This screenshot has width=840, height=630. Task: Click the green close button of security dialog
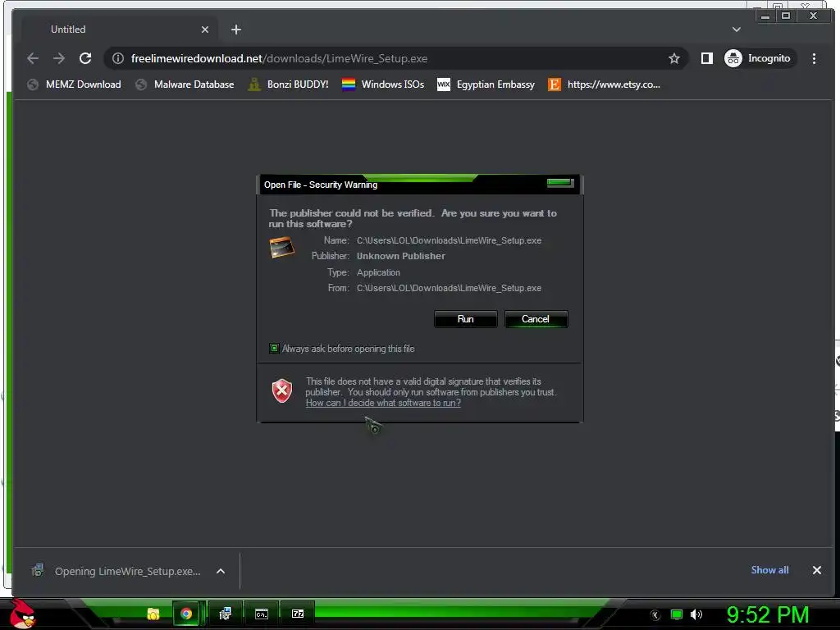pyautogui.click(x=560, y=183)
